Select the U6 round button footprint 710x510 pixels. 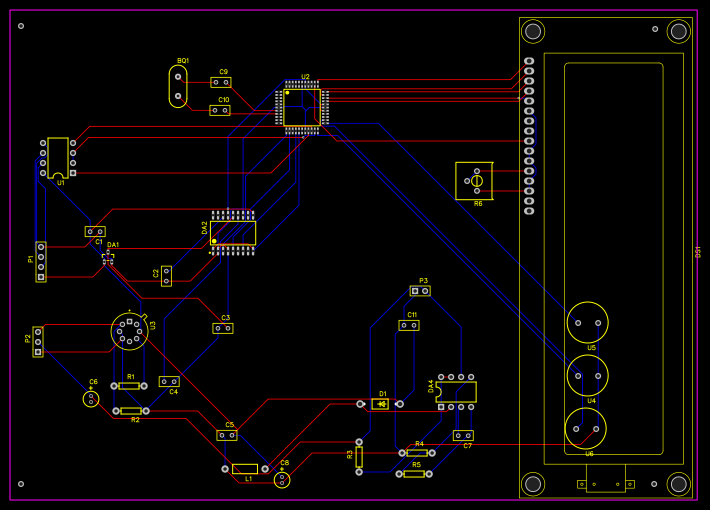tap(586, 428)
